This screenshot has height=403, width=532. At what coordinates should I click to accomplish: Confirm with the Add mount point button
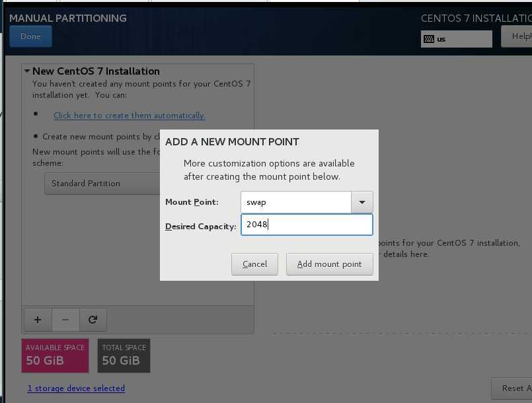(330, 264)
